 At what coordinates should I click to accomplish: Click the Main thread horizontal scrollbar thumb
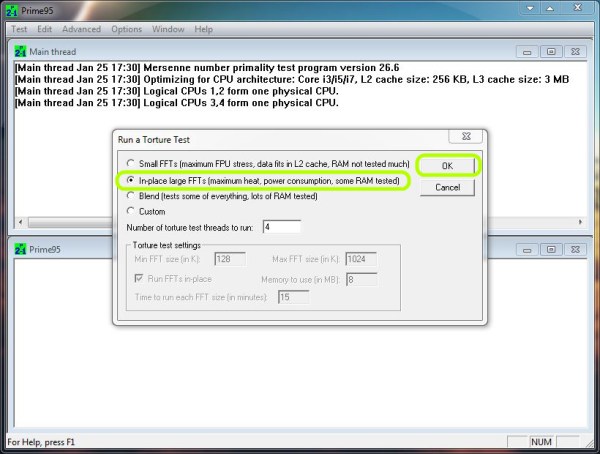70,222
